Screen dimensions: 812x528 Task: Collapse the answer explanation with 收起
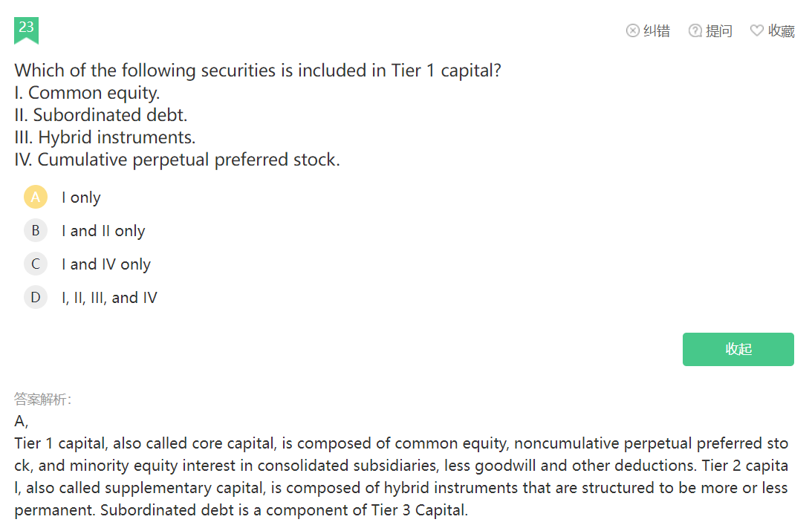[738, 349]
